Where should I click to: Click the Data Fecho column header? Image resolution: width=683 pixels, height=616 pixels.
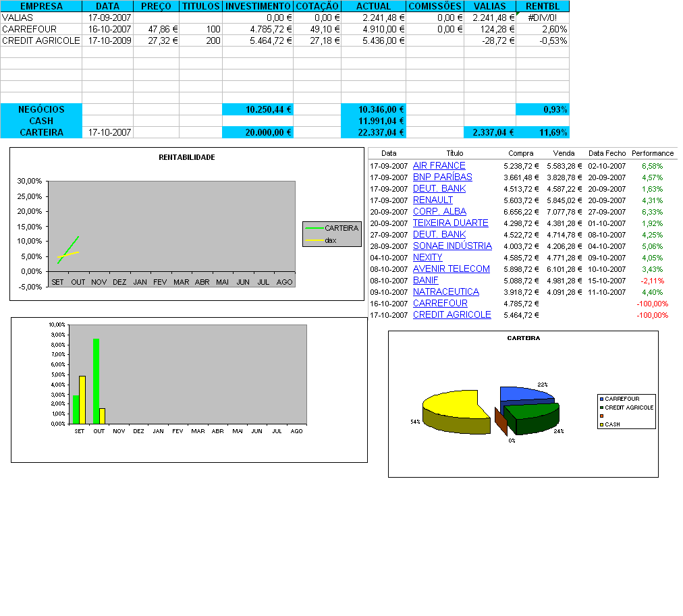[x=607, y=153]
